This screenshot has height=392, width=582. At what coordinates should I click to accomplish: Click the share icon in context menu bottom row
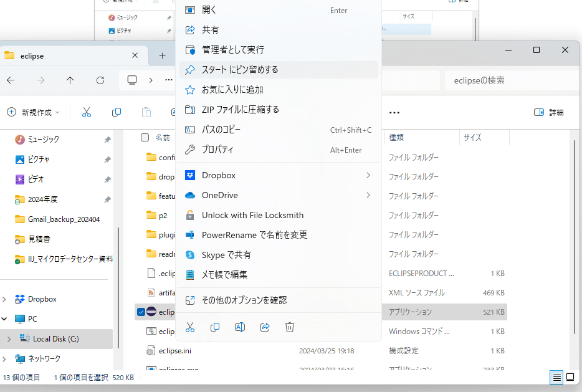coord(265,327)
